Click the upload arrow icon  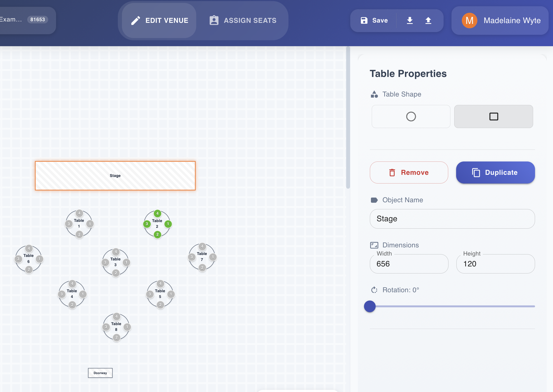[x=428, y=20]
